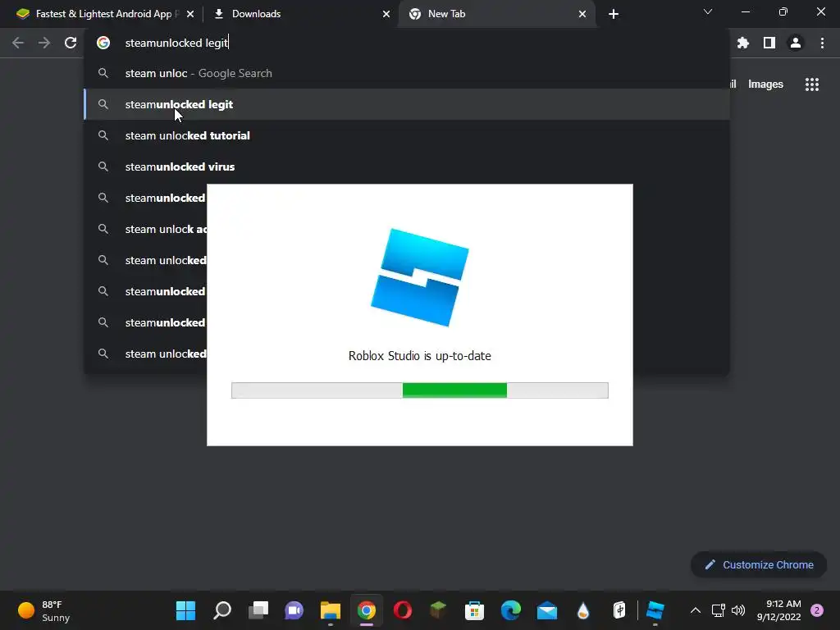840x630 pixels.
Task: Go forward with the forward arrow
Action: 44,43
